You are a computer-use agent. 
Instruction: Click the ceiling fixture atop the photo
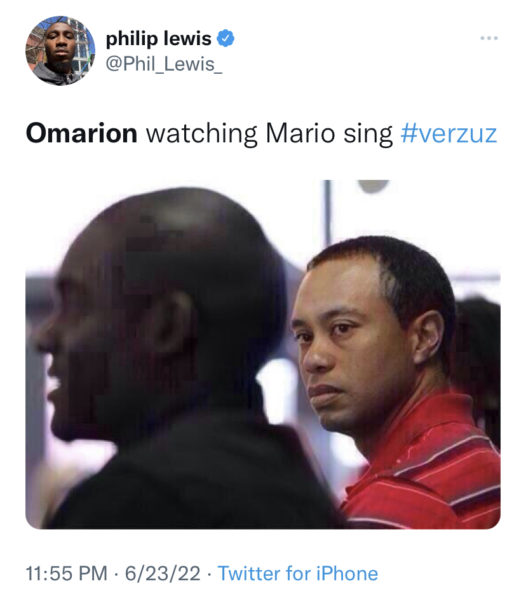(x=373, y=186)
